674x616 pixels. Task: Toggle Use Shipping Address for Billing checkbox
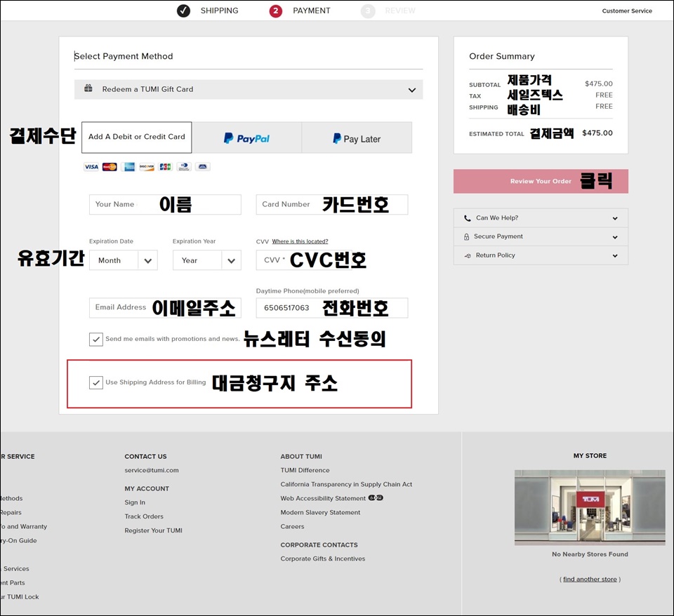coord(96,382)
